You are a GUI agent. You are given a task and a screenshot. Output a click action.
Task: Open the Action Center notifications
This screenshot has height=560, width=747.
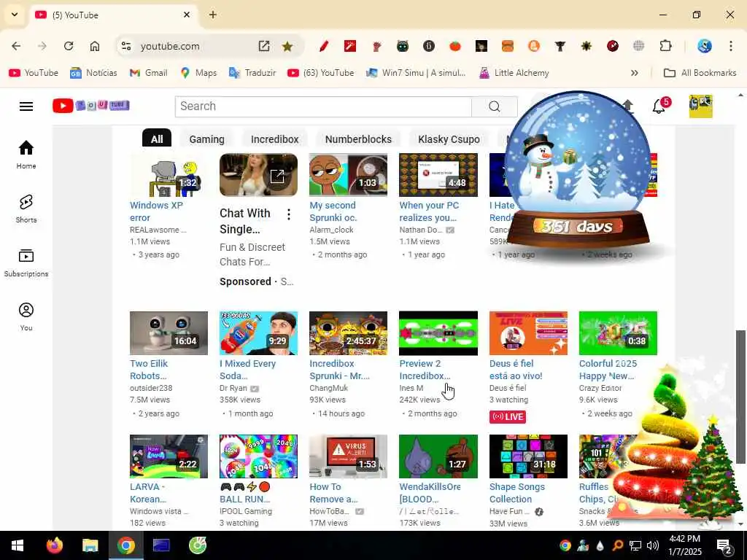click(x=724, y=545)
